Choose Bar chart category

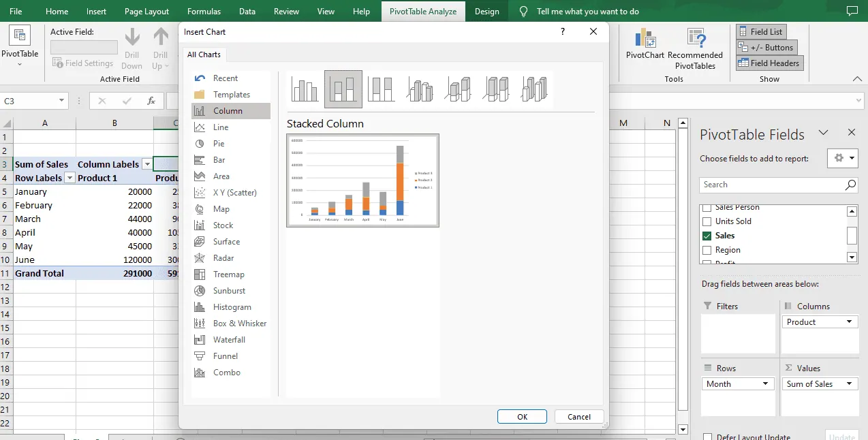tap(231, 160)
